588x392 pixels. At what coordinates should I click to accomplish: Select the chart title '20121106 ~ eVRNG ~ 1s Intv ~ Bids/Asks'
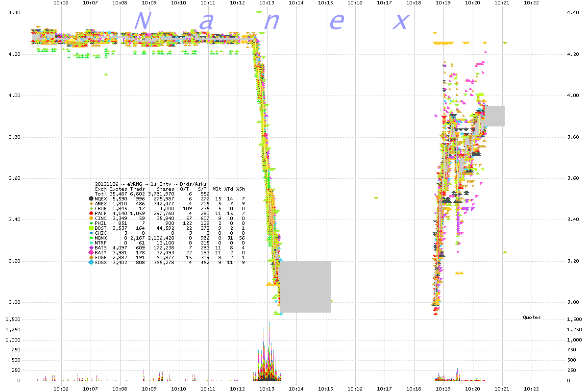151,184
